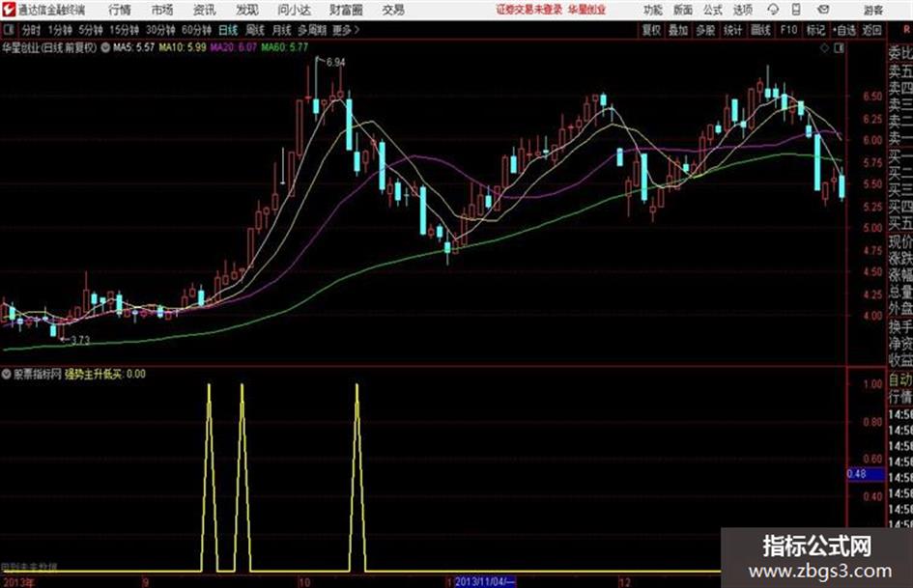The width and height of the screenshot is (913, 588).
Task: Switch to the 周线 weekly tab
Action: pos(255,30)
